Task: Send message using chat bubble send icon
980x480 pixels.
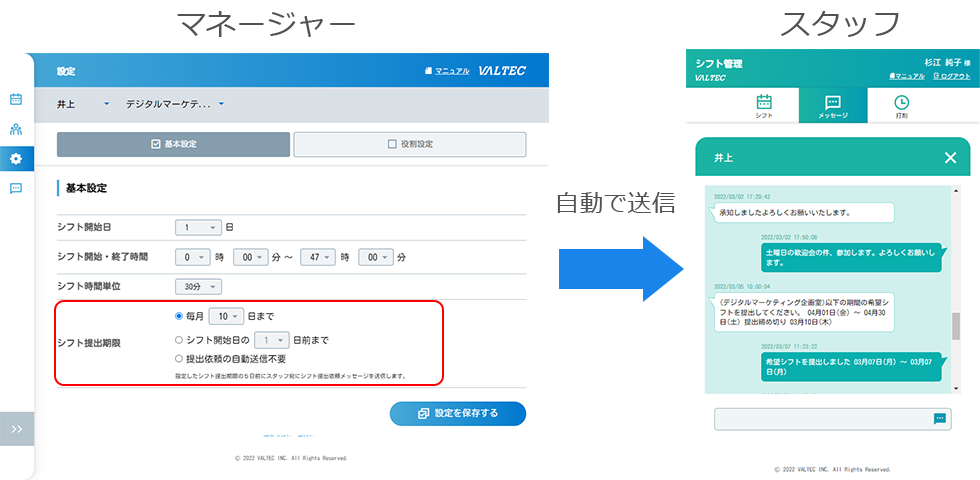Action: 939,419
